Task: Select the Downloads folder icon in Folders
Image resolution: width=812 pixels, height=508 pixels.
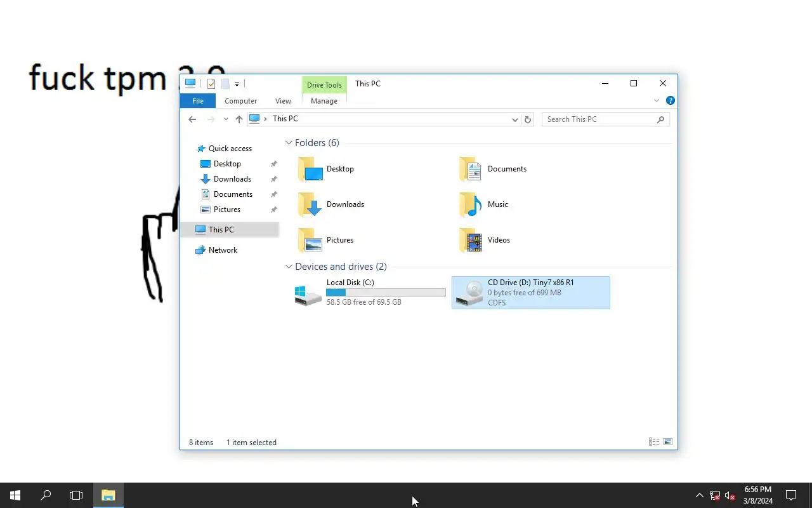Action: [310, 204]
